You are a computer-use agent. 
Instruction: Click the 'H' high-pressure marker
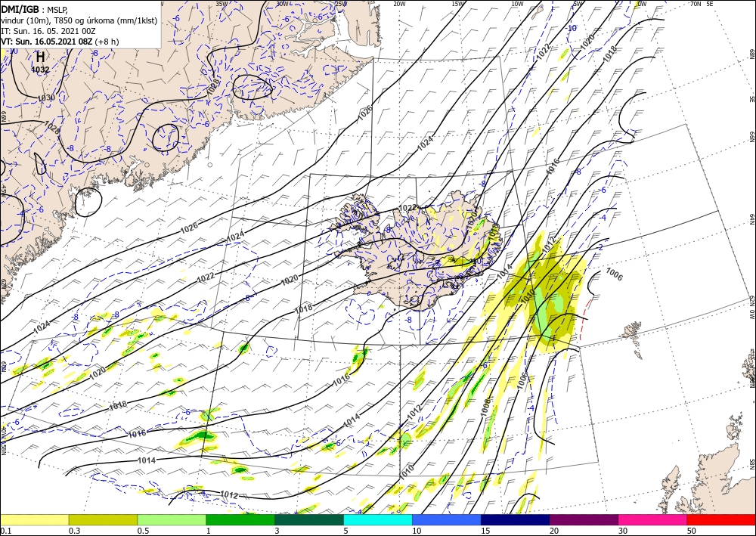click(x=40, y=57)
